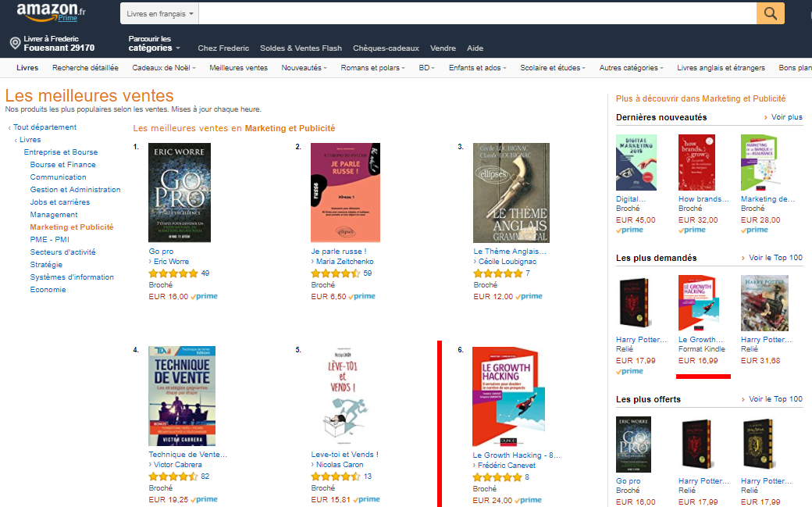Open author link 'Cécile Loubignac'
This screenshot has width=812, height=507.
(x=507, y=261)
